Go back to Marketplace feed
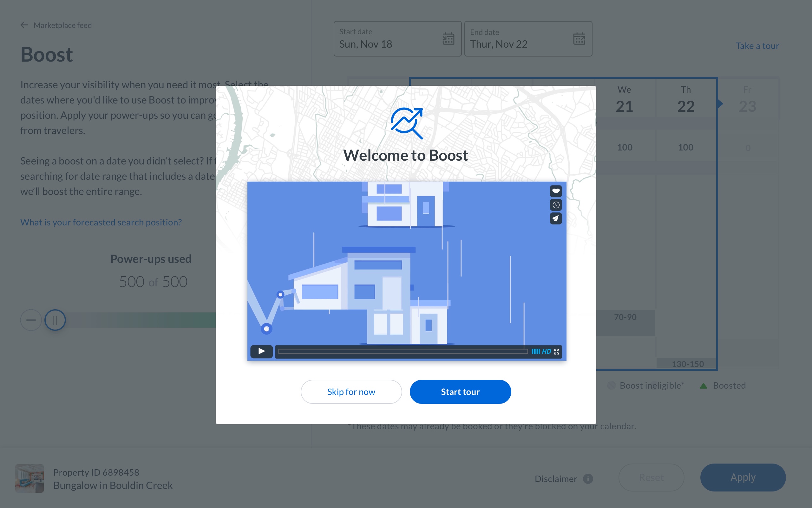The width and height of the screenshot is (812, 508). pyautogui.click(x=56, y=25)
